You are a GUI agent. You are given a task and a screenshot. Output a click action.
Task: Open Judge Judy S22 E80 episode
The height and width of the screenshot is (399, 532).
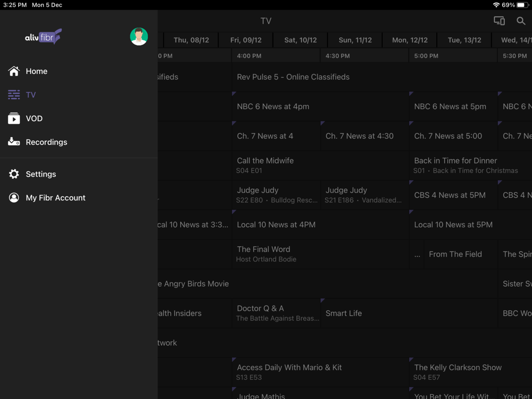[276, 195]
